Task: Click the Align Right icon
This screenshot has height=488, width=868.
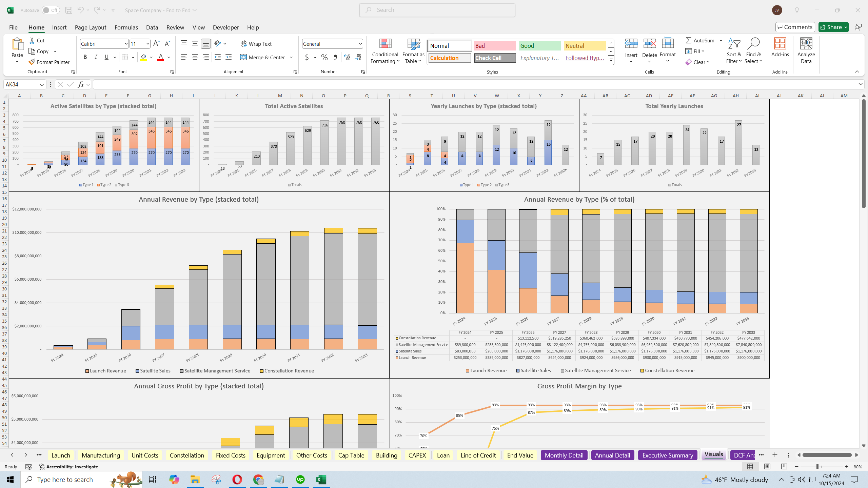Action: pyautogui.click(x=205, y=57)
